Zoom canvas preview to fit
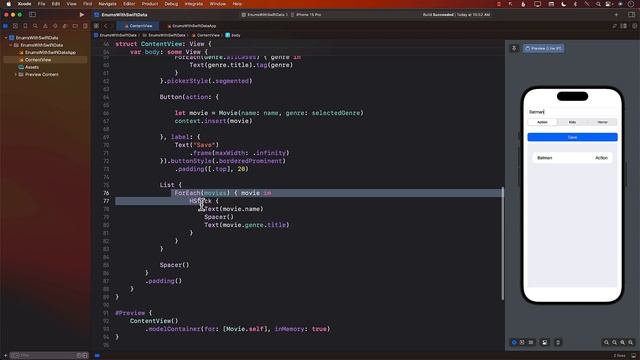This screenshot has width=640, height=360. tap(622, 342)
